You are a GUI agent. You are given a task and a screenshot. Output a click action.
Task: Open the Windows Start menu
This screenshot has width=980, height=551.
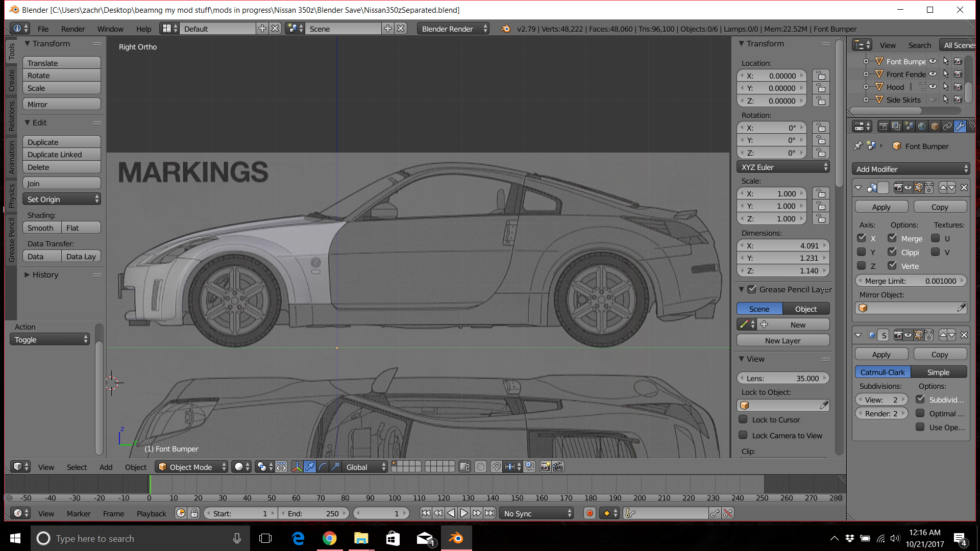point(15,538)
